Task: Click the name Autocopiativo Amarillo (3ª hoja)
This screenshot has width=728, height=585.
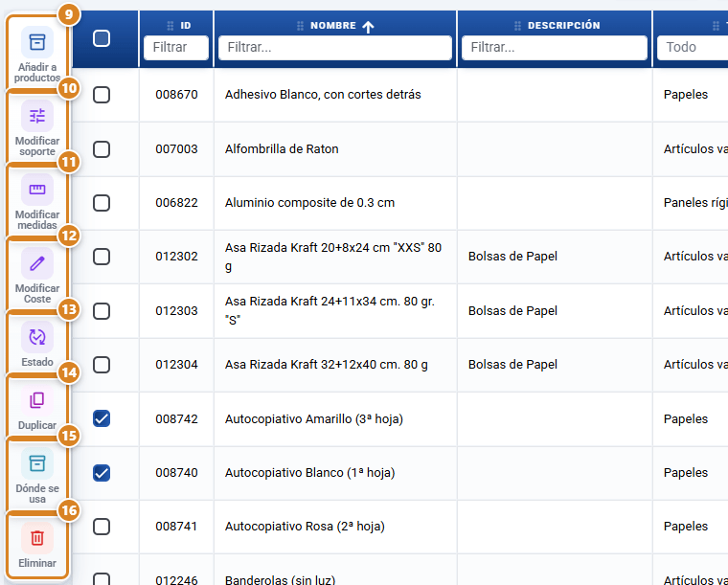Action: pos(314,419)
